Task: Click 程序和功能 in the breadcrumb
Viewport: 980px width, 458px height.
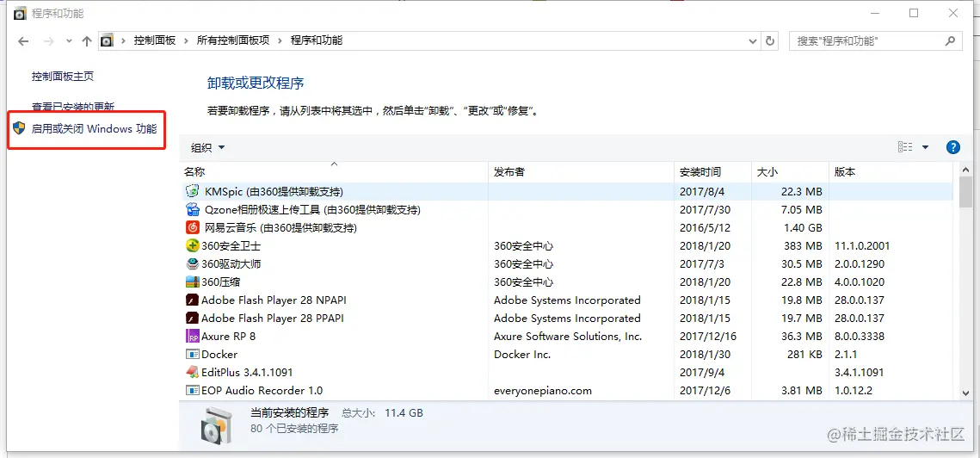Action: pyautogui.click(x=317, y=40)
